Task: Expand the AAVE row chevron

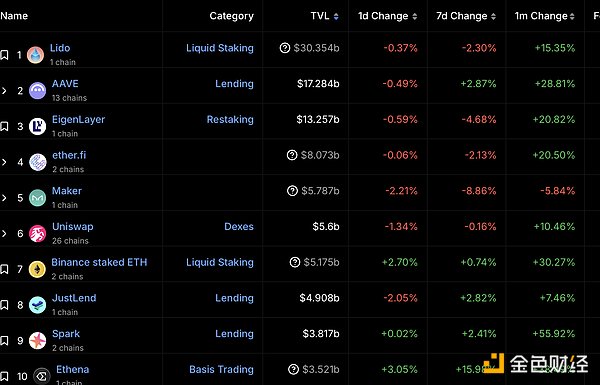Action: (4, 91)
